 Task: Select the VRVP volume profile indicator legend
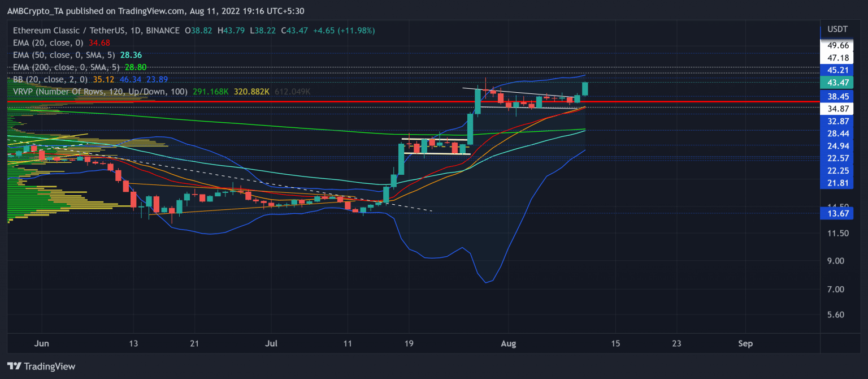pos(100,91)
